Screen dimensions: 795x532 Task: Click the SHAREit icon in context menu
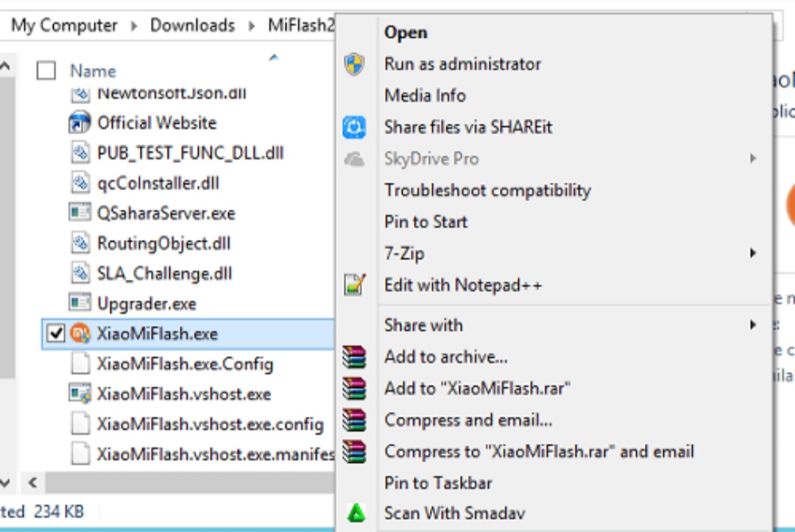[x=354, y=127]
